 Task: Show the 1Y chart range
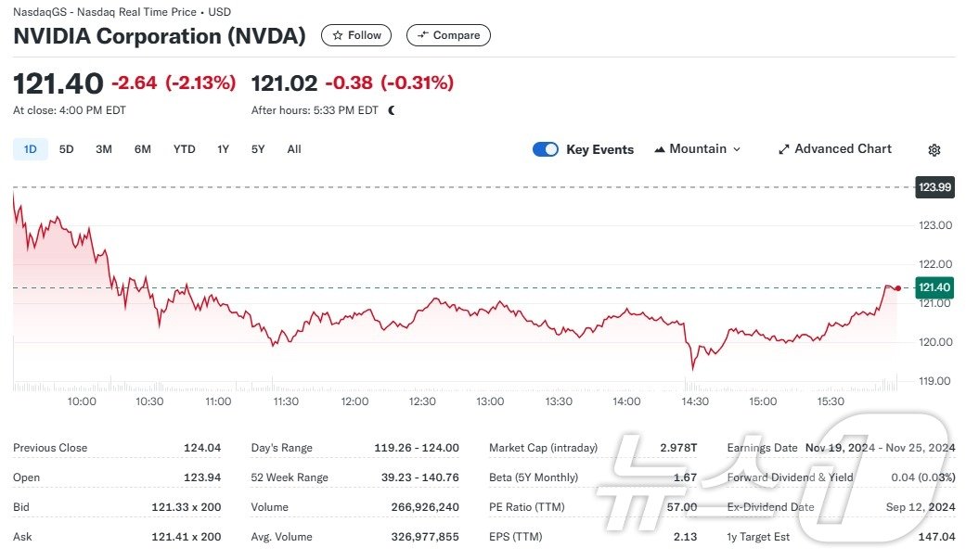click(x=223, y=149)
